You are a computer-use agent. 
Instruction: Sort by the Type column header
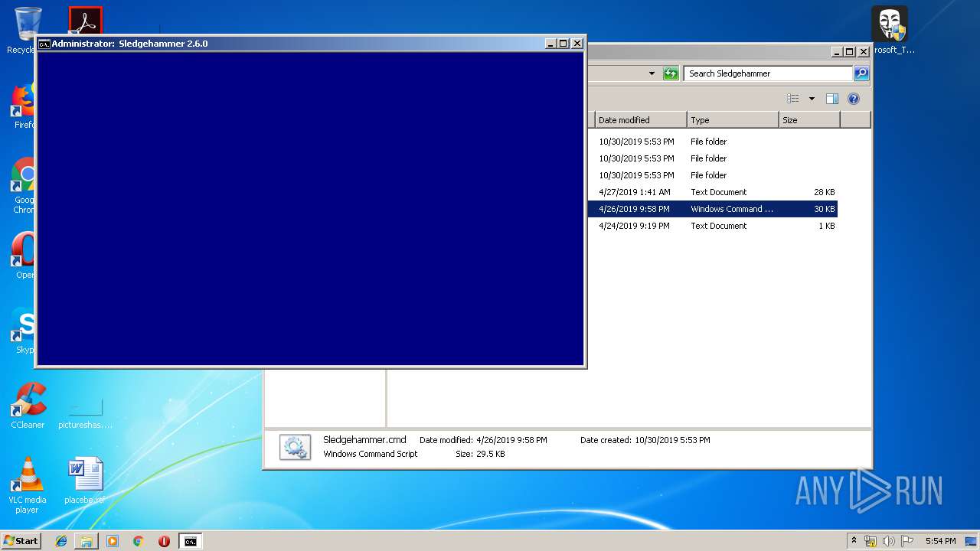(733, 120)
